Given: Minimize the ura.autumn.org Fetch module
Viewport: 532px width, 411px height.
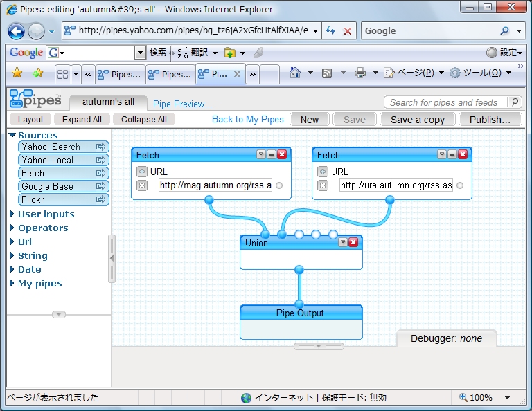Looking at the screenshot, I should pos(452,155).
